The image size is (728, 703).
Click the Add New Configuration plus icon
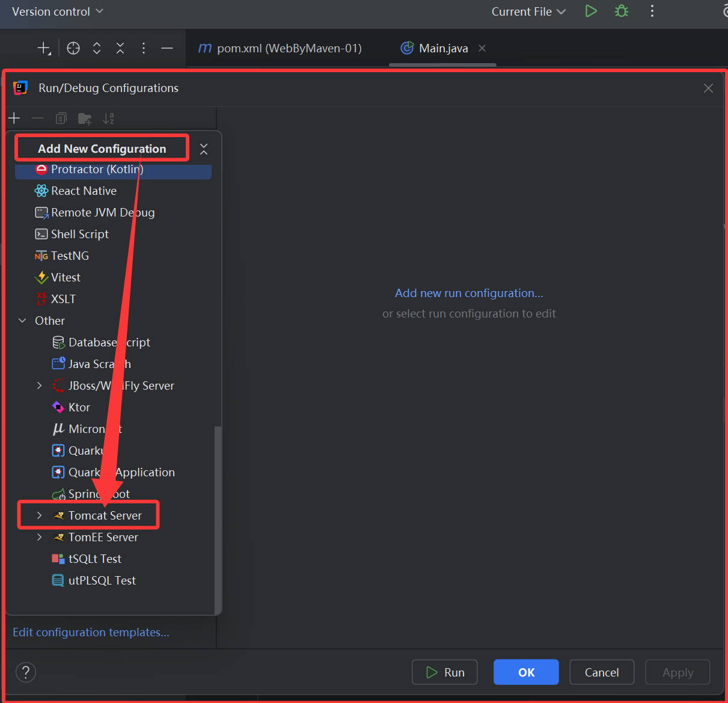point(14,118)
